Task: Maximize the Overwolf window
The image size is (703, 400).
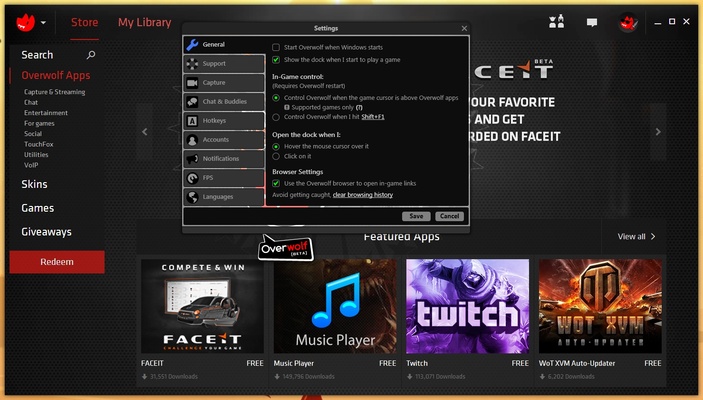Action: pos(672,22)
